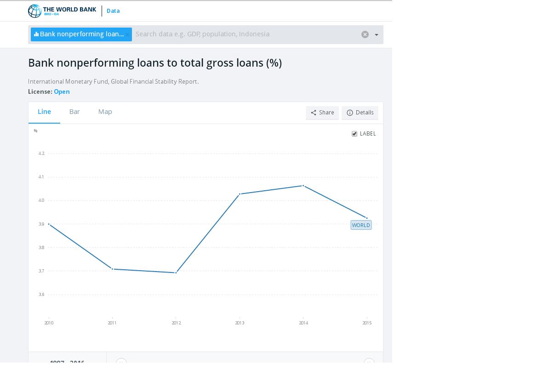This screenshot has width=543, height=392.
Task: Click the 2013 data point on the line
Action: coord(240,194)
